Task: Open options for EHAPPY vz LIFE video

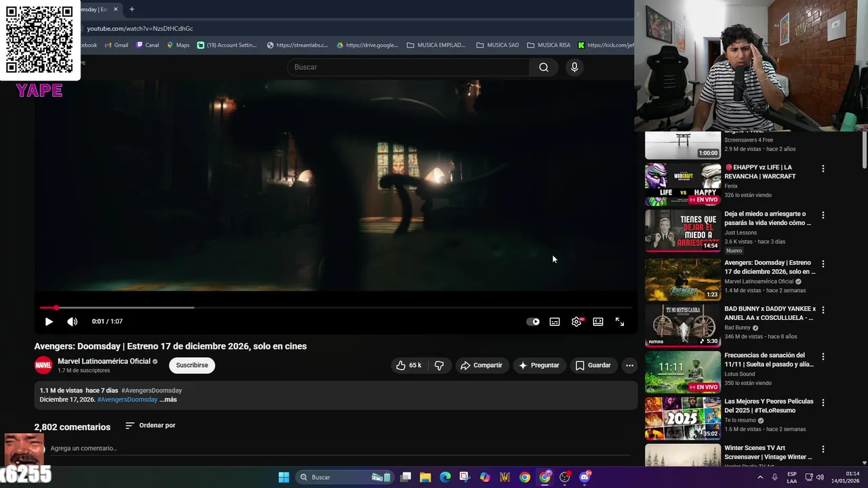Action: (x=823, y=169)
